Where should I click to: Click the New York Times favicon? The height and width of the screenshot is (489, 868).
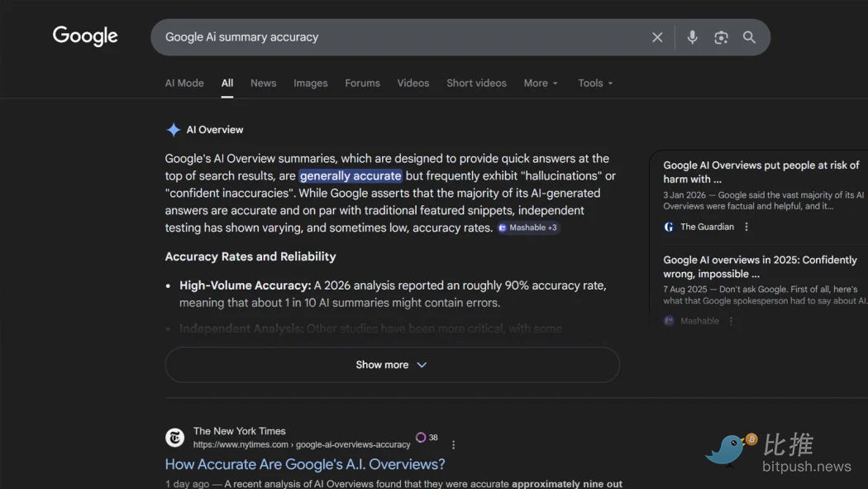pyautogui.click(x=174, y=438)
